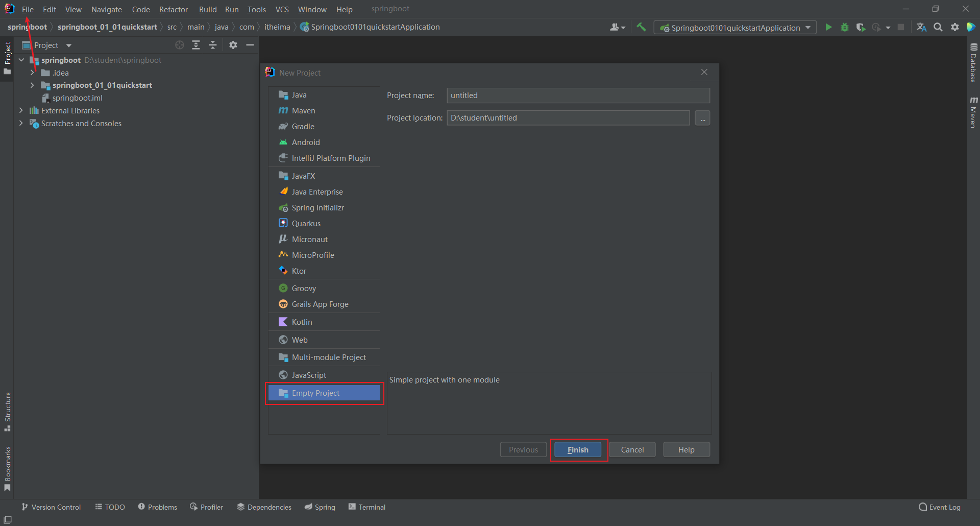
Task: Click the user account icon in toolbar
Action: click(x=614, y=27)
